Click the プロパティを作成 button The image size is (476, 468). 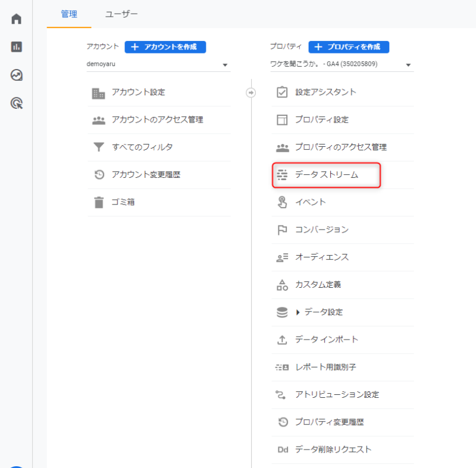point(349,47)
